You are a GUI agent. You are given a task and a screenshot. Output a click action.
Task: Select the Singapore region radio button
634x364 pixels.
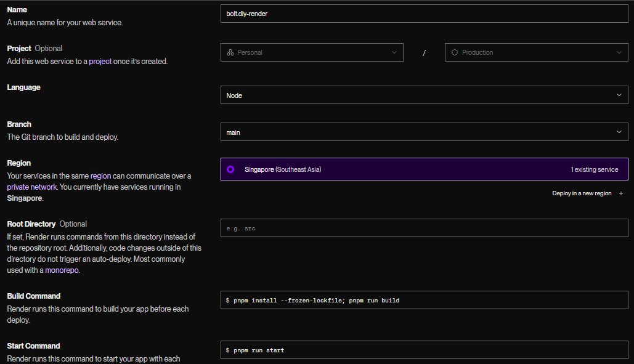pyautogui.click(x=230, y=169)
